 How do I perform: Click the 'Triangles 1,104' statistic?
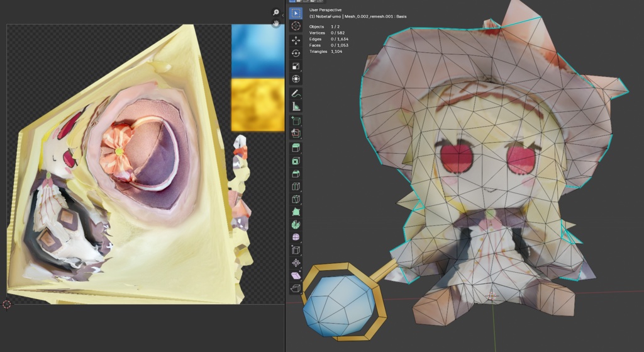(326, 52)
